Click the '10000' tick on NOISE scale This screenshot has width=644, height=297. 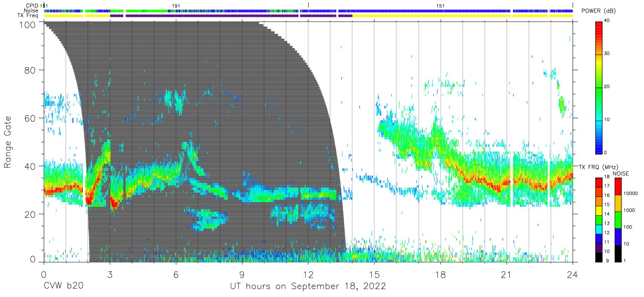click(x=631, y=193)
